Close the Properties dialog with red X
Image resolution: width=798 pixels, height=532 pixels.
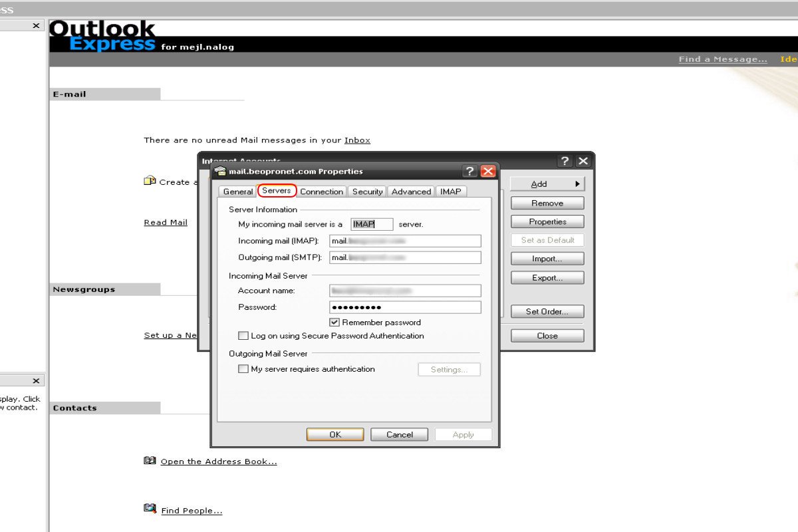pos(488,171)
